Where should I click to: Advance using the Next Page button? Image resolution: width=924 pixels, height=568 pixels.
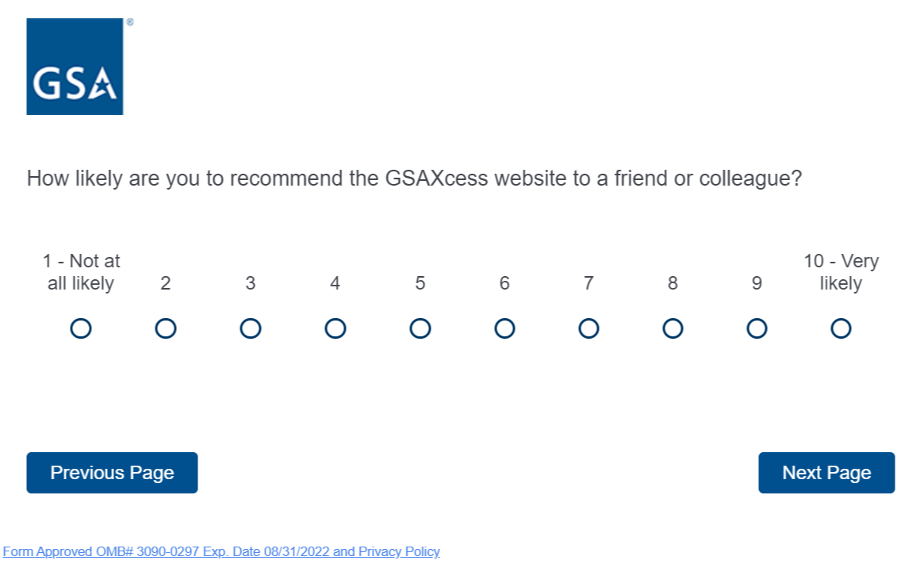click(x=826, y=473)
